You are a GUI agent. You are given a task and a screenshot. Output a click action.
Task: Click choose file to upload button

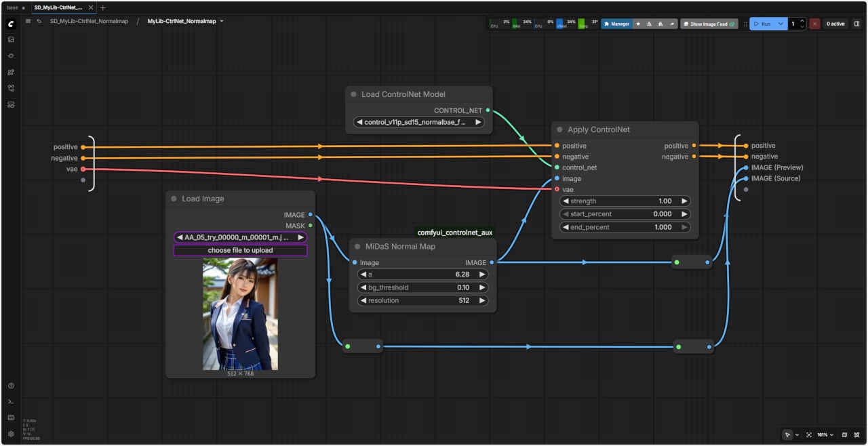click(x=240, y=251)
